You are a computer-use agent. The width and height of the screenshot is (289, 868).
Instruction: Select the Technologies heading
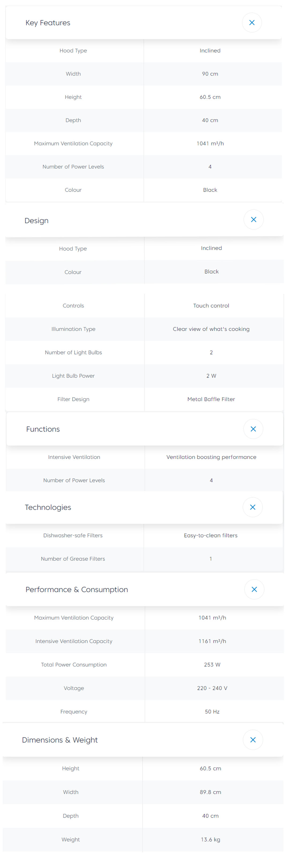(x=48, y=507)
